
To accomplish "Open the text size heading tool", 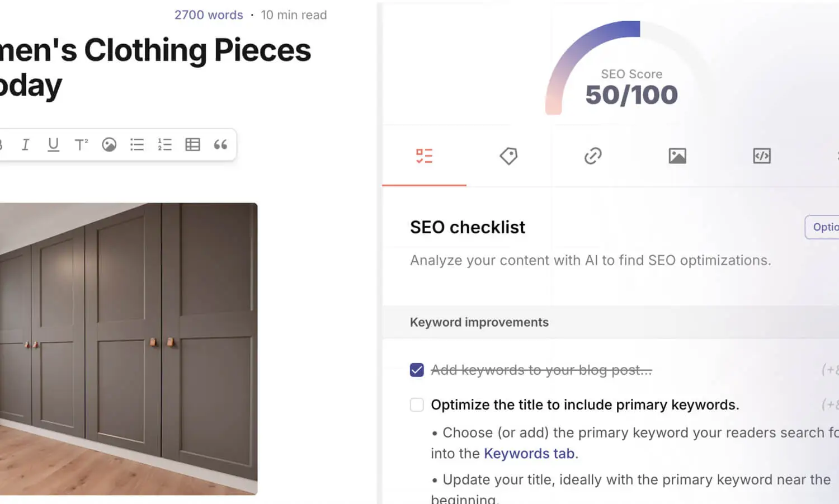I will pos(81,145).
